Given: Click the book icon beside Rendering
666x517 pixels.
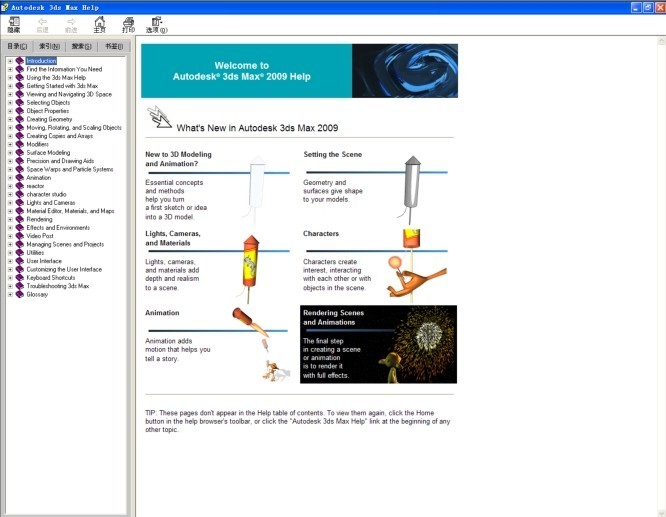Looking at the screenshot, I should point(20,219).
